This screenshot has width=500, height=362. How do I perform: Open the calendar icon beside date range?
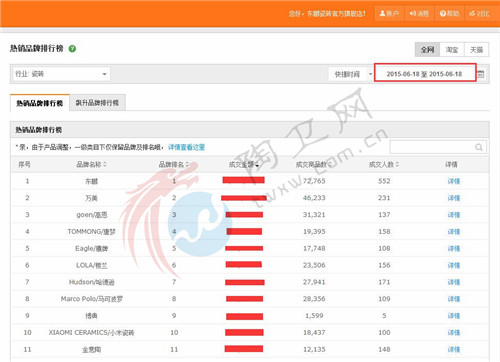pos(481,74)
